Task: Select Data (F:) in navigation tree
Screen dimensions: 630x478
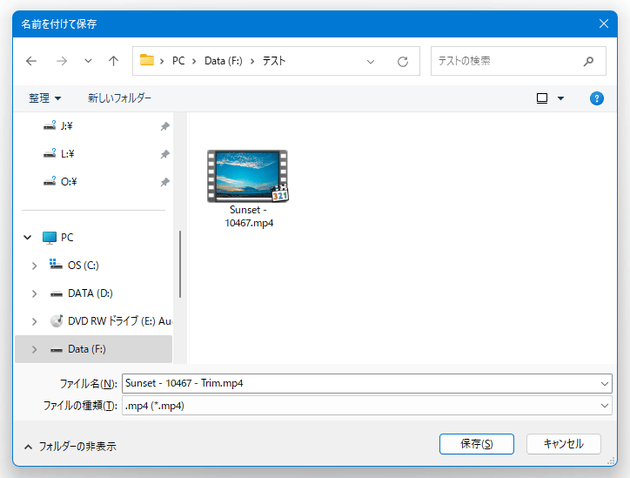Action: (x=87, y=349)
